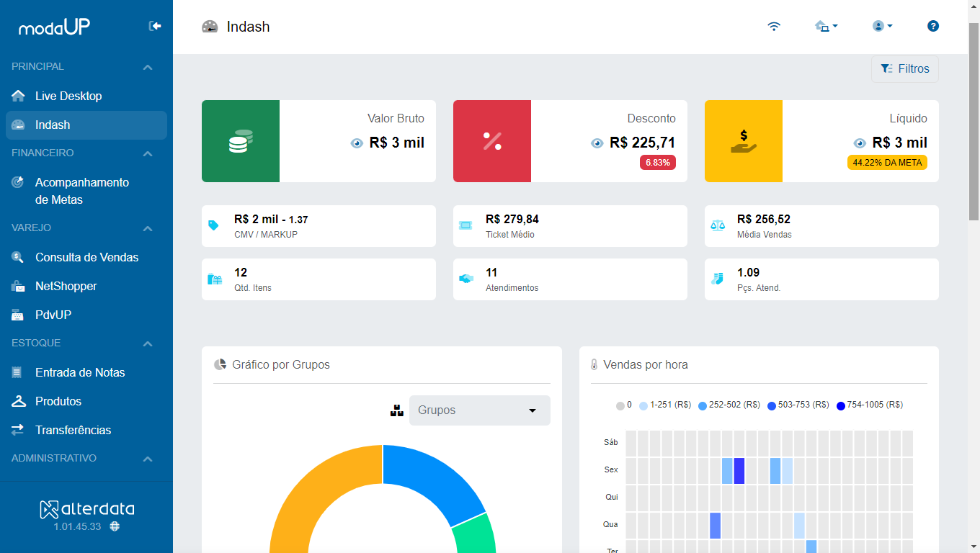Screen dimensions: 980x553
Task: Open the help question mark icon
Action: (933, 26)
